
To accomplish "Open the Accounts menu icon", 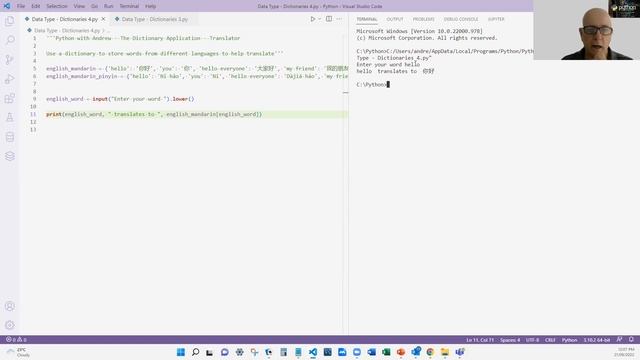I will tap(9, 306).
